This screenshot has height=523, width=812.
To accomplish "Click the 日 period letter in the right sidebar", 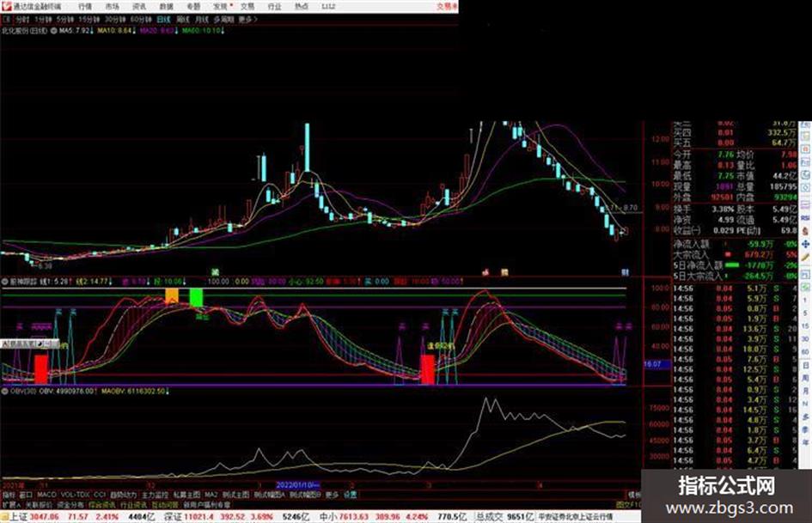I will [806, 366].
